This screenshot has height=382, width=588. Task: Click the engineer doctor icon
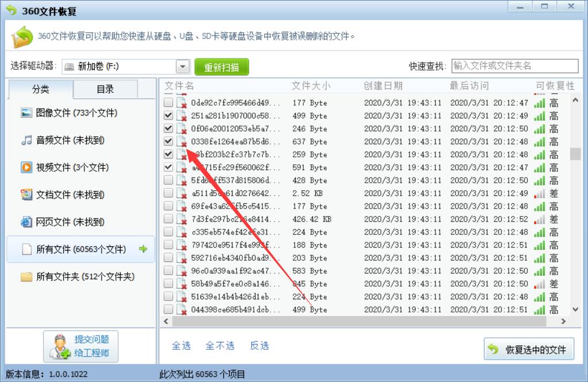(x=60, y=347)
